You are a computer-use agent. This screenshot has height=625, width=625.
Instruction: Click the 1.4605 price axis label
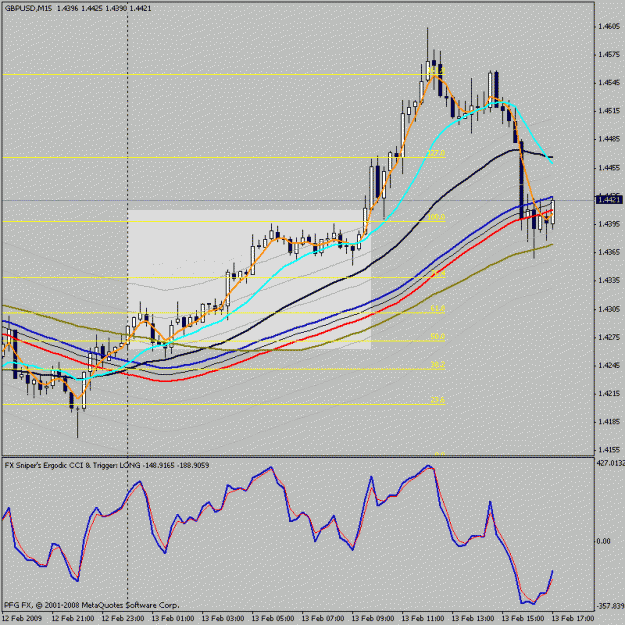tap(609, 26)
